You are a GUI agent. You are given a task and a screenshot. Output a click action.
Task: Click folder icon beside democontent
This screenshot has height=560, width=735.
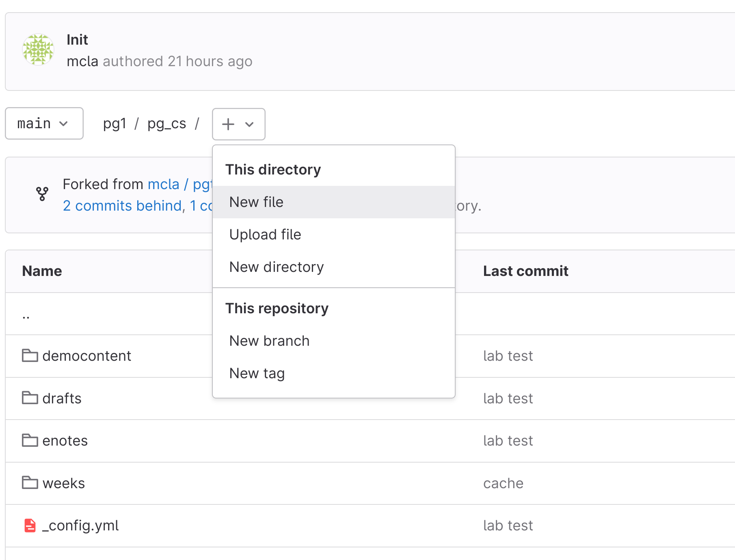click(x=30, y=355)
